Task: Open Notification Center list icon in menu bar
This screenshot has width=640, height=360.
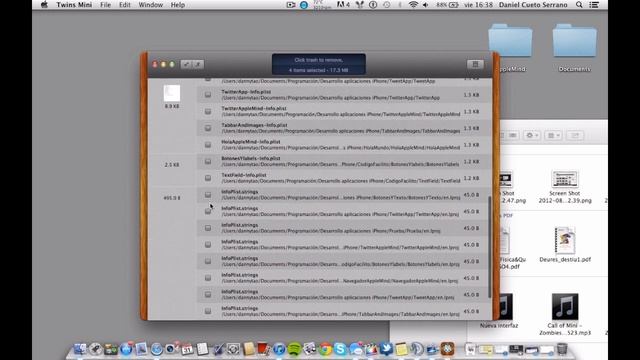Action: (594, 5)
